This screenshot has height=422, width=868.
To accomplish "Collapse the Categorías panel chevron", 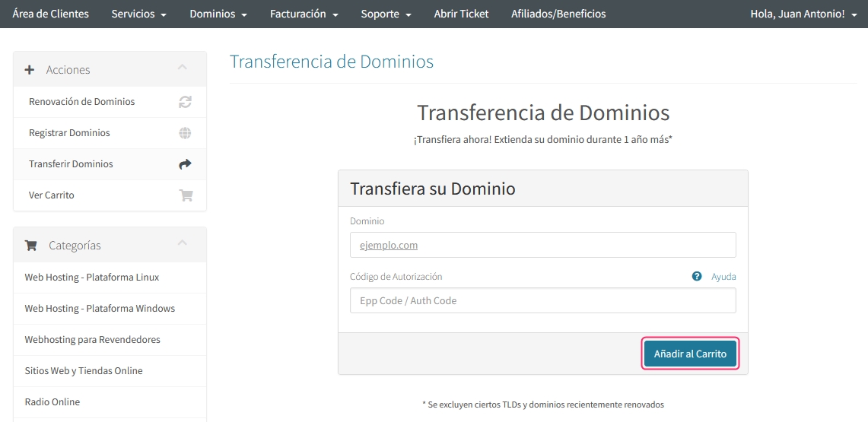I will [182, 243].
